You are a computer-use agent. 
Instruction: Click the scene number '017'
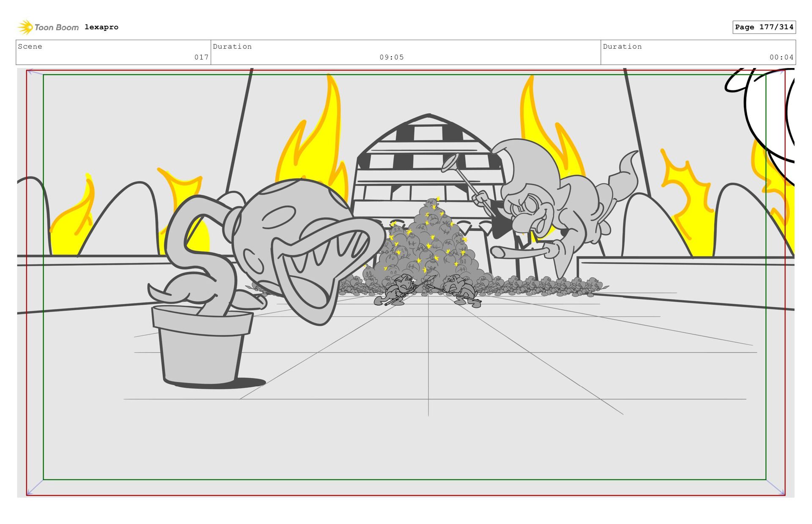[x=201, y=57]
